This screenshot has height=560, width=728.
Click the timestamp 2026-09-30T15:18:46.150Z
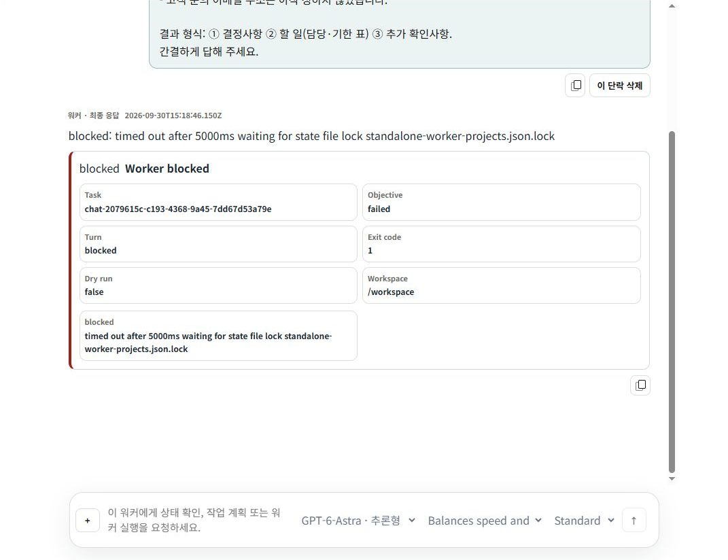pyautogui.click(x=173, y=116)
